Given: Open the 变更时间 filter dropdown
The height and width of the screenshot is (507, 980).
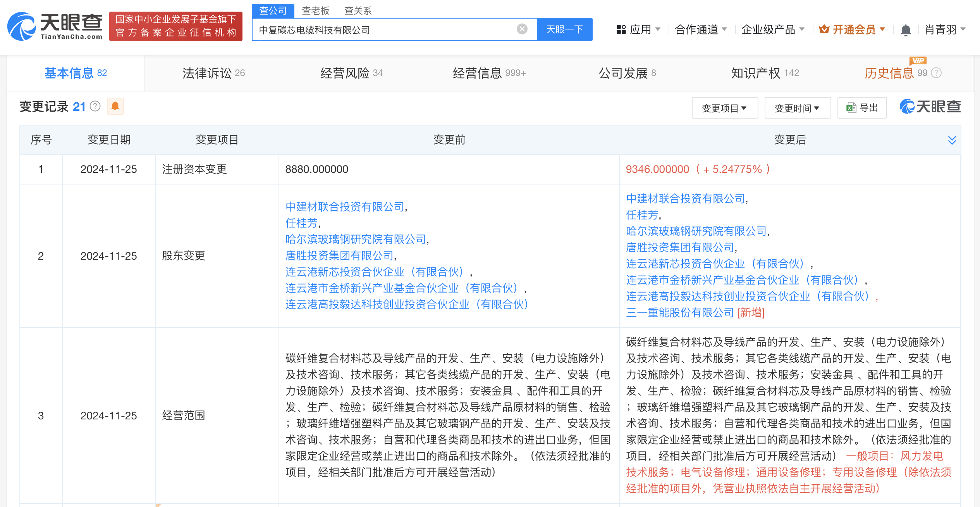Looking at the screenshot, I should [x=797, y=108].
